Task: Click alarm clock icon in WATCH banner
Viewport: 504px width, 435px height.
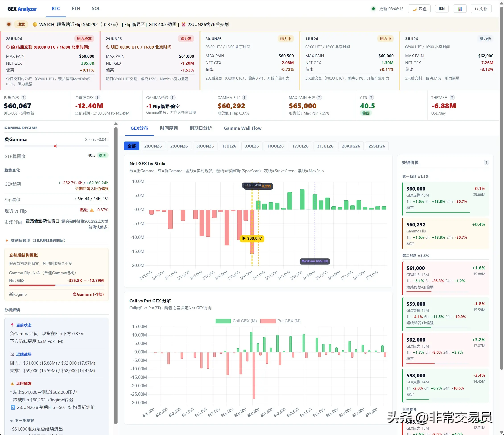Action: click(x=183, y=24)
